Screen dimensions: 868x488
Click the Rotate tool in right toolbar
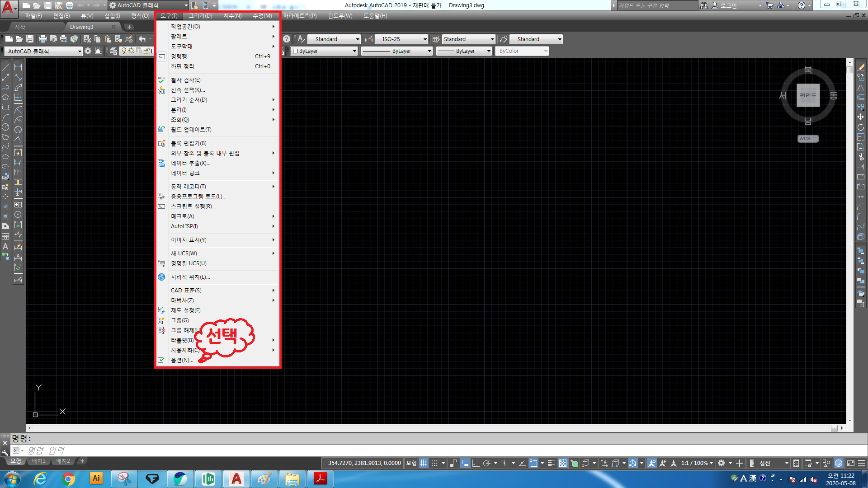[x=860, y=127]
